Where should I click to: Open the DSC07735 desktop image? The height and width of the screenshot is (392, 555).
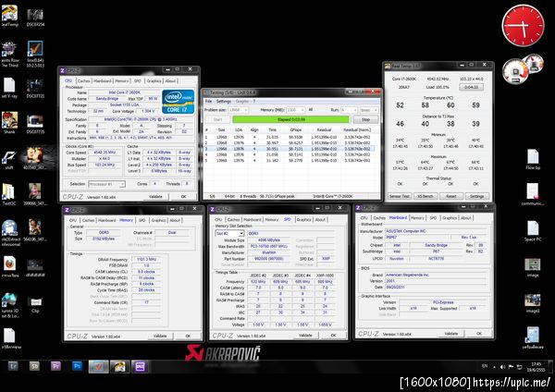[35, 123]
